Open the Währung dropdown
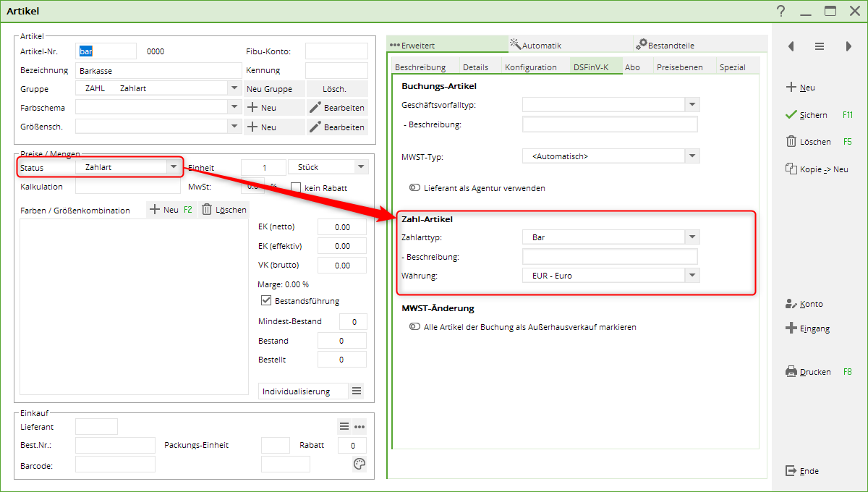The width and height of the screenshot is (868, 492). [692, 276]
